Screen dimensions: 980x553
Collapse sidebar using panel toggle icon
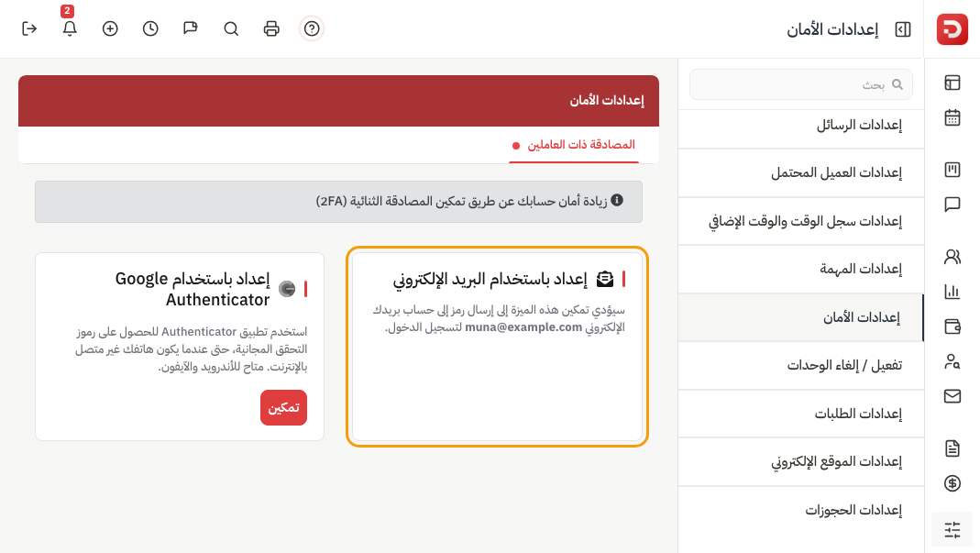coord(903,29)
